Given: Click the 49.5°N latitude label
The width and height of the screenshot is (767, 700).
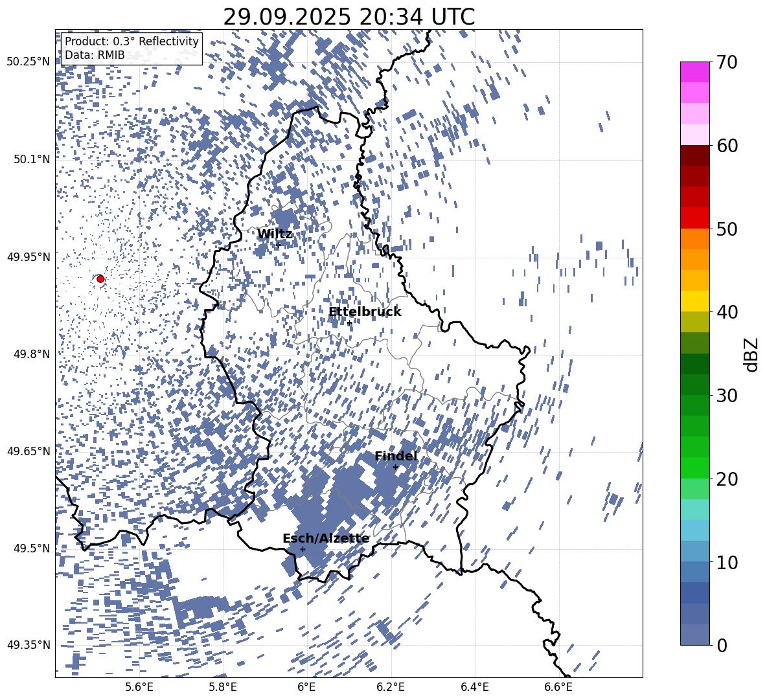Looking at the screenshot, I should [x=32, y=548].
